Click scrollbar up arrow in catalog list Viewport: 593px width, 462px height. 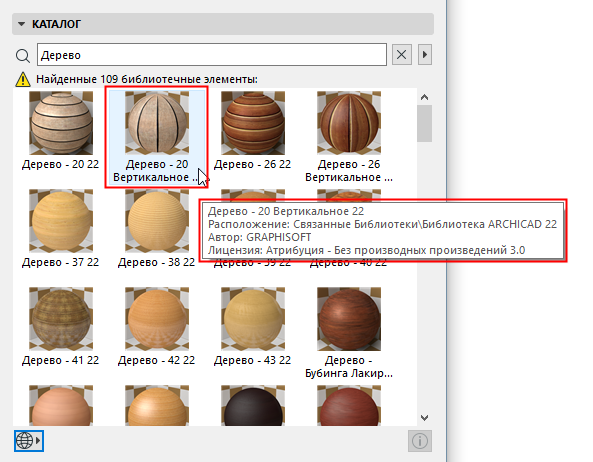click(424, 97)
